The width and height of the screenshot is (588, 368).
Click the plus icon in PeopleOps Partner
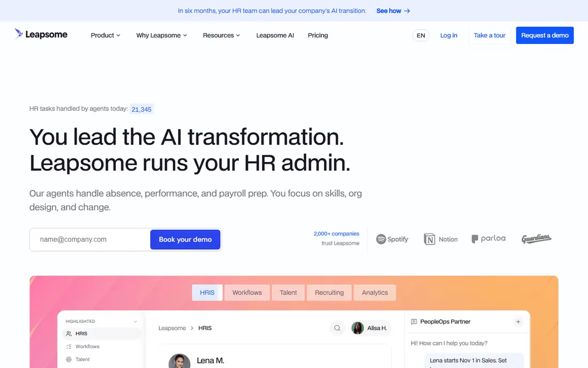pyautogui.click(x=518, y=321)
